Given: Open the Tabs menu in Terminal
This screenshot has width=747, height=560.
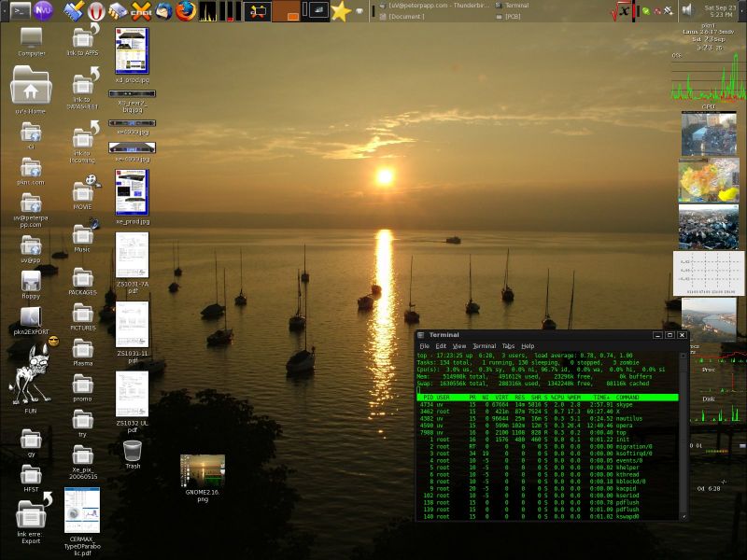Looking at the screenshot, I should [507, 346].
